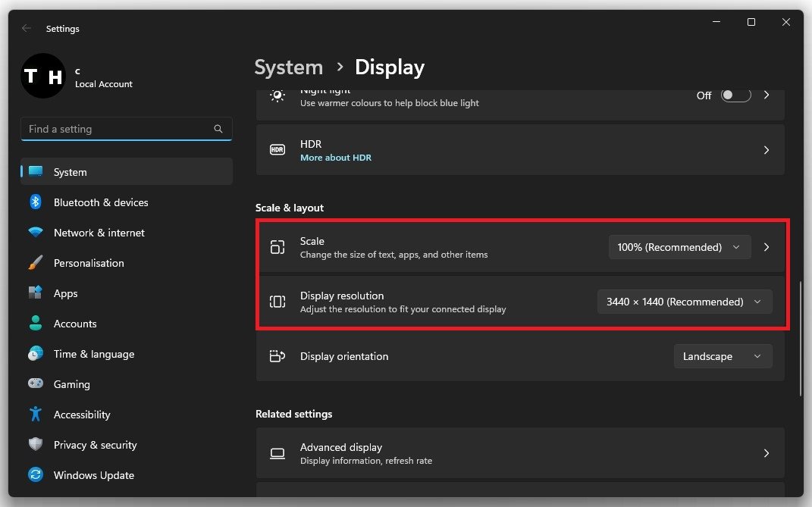Open the Apps settings section
Viewport: 812px width, 507px height.
[x=66, y=293]
